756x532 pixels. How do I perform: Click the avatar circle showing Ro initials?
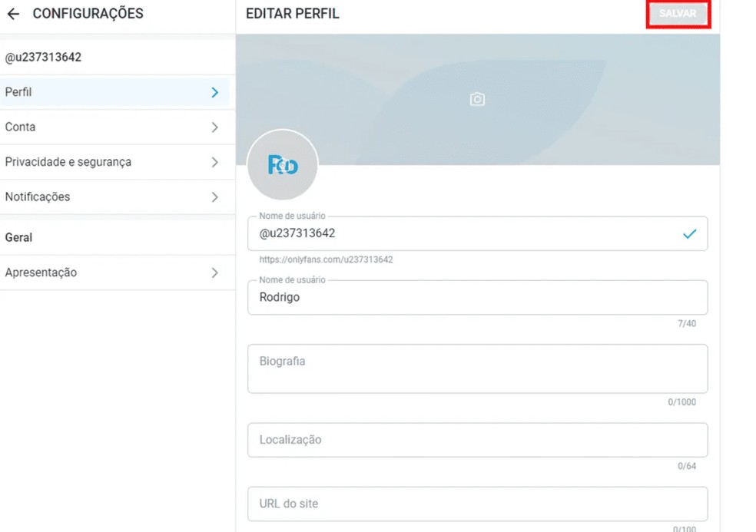282,164
